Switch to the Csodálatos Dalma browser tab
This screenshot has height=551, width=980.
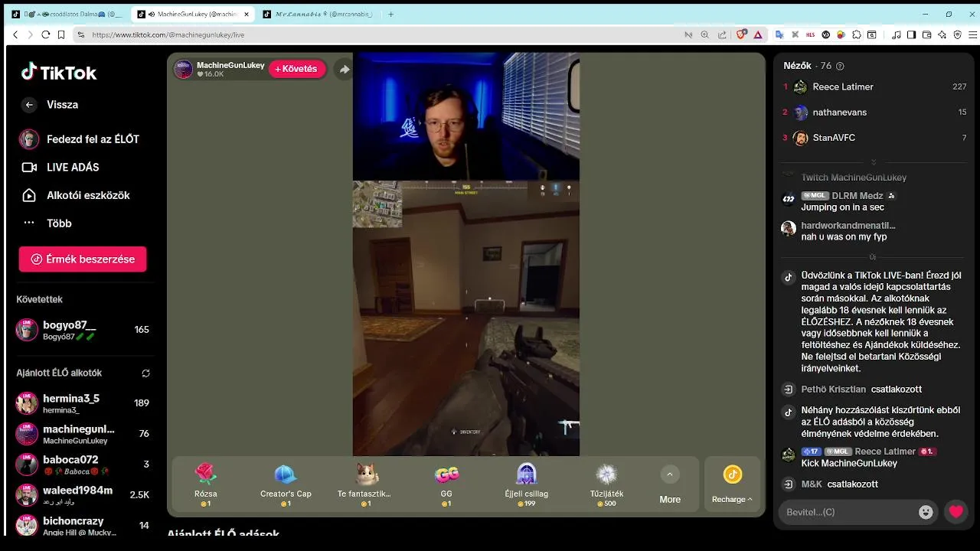click(x=65, y=15)
